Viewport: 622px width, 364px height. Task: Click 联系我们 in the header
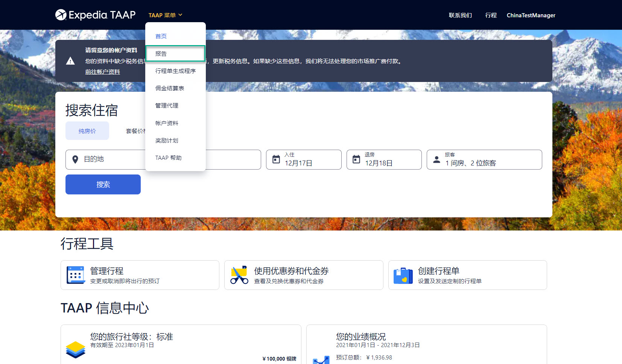pos(460,15)
